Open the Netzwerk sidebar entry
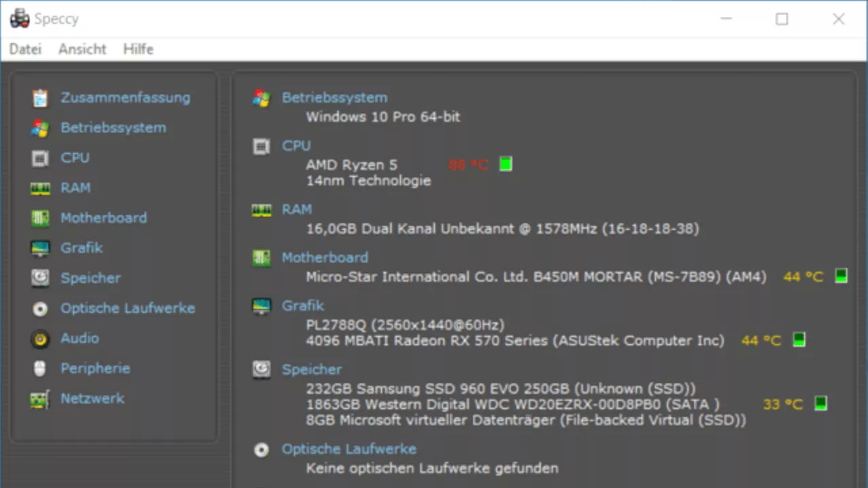Image resolution: width=868 pixels, height=488 pixels. 92,398
